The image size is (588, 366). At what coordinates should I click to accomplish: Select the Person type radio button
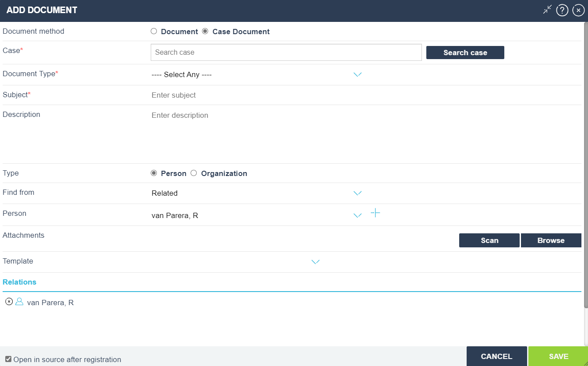(154, 173)
